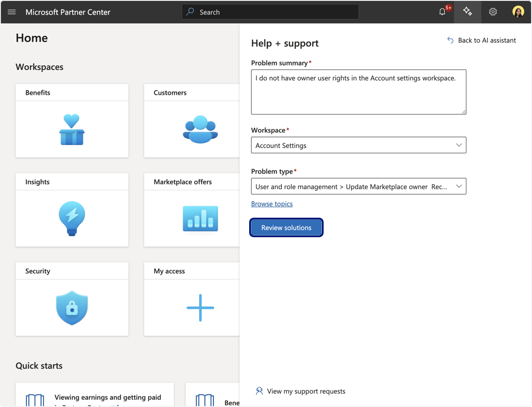Click the Benefits gift box icon
Viewport: 532px width, 407px height.
[71, 129]
